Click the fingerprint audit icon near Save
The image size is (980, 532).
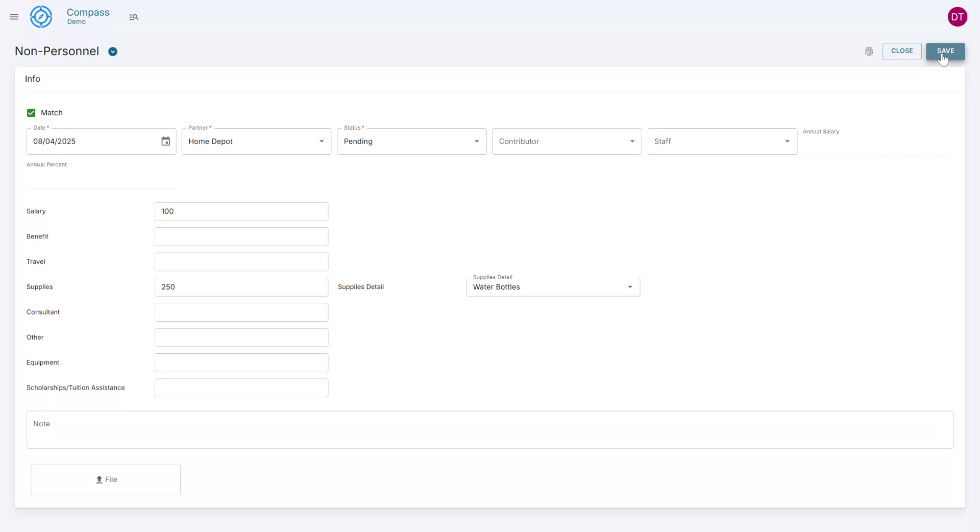[869, 52]
